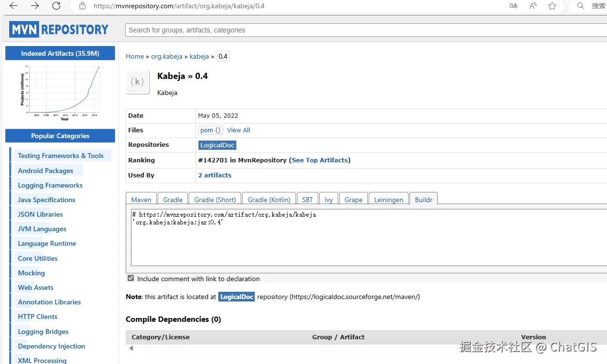Open kabeja breadcrumb link
Image resolution: width=607 pixels, height=364 pixels.
point(199,56)
